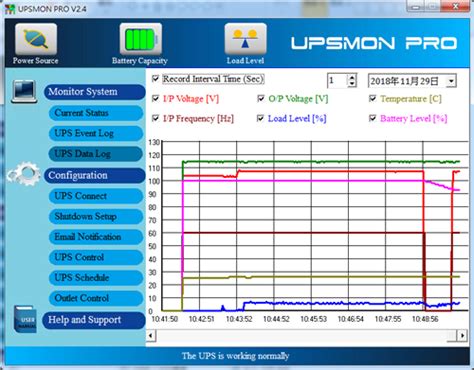Go to Email Notification settings
This screenshot has width=474, height=370.
(x=96, y=237)
